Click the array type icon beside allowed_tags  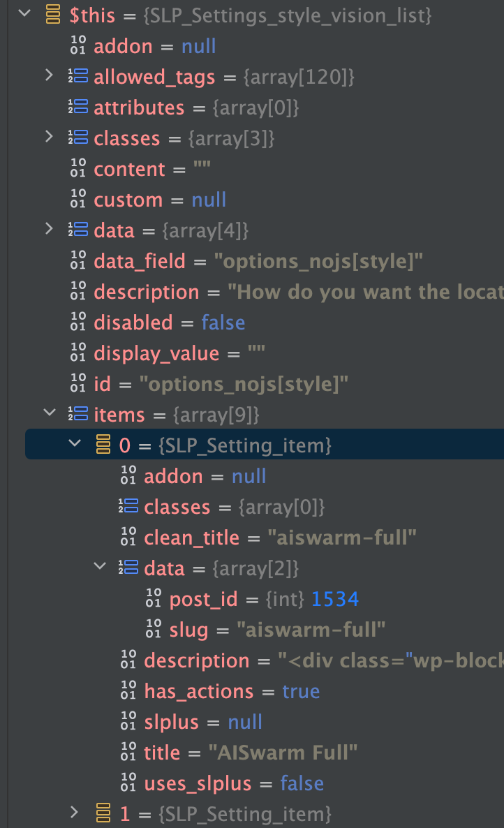tap(78, 77)
